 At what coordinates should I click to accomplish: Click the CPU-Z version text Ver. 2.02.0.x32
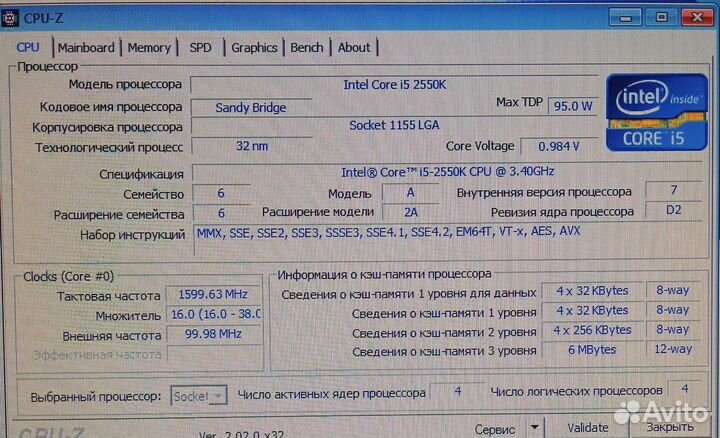click(242, 434)
